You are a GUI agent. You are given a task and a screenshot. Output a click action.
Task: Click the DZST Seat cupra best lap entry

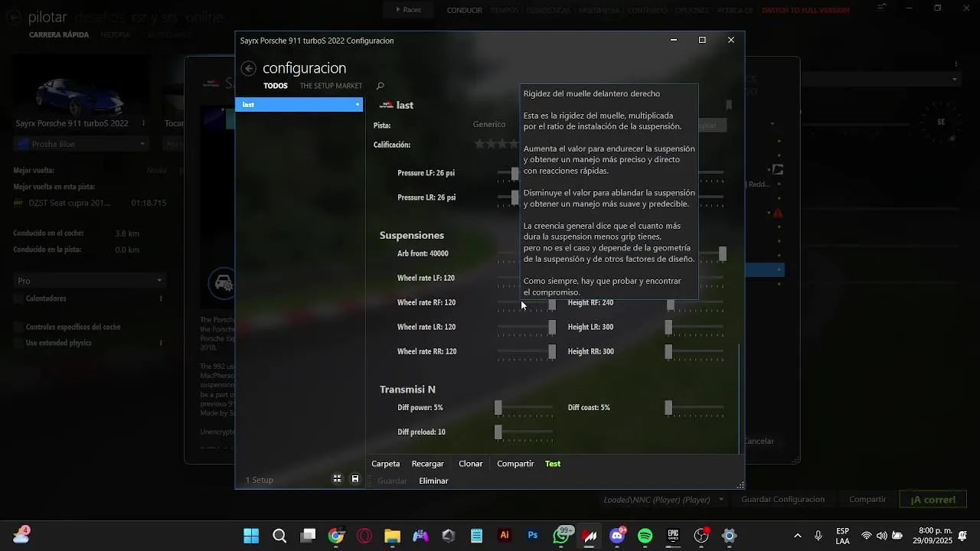[x=90, y=203]
